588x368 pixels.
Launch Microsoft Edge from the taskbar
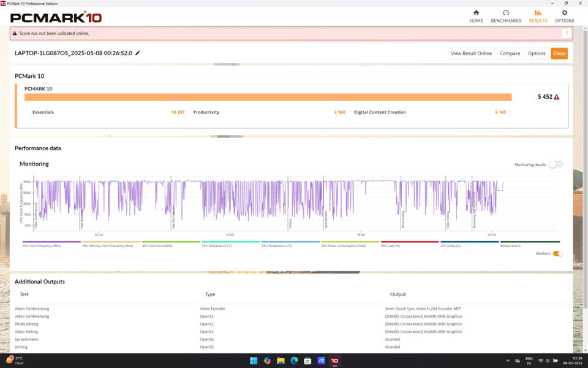[294, 361]
